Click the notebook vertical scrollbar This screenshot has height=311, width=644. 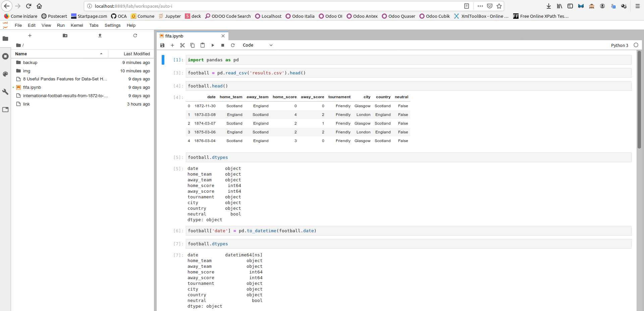tap(639, 100)
